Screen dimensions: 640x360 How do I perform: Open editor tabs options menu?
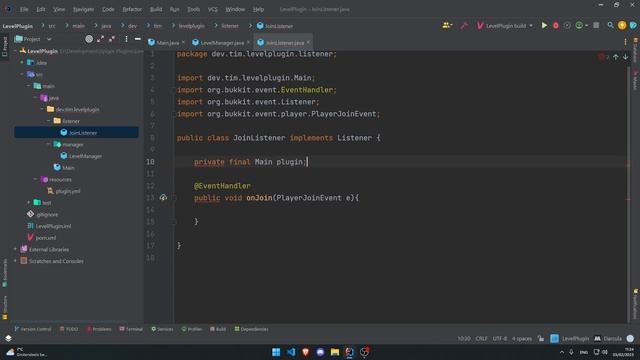625,42
